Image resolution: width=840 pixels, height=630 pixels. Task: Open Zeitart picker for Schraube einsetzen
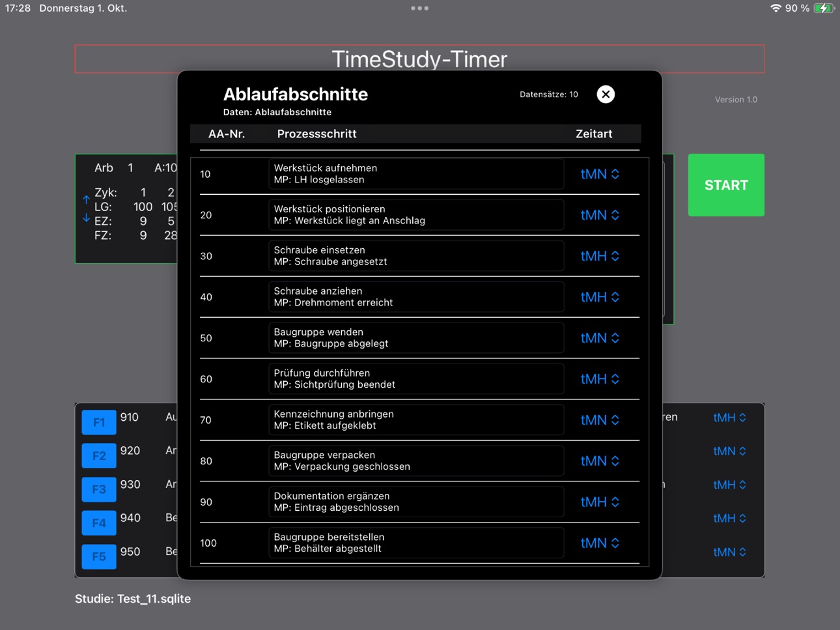pyautogui.click(x=600, y=256)
